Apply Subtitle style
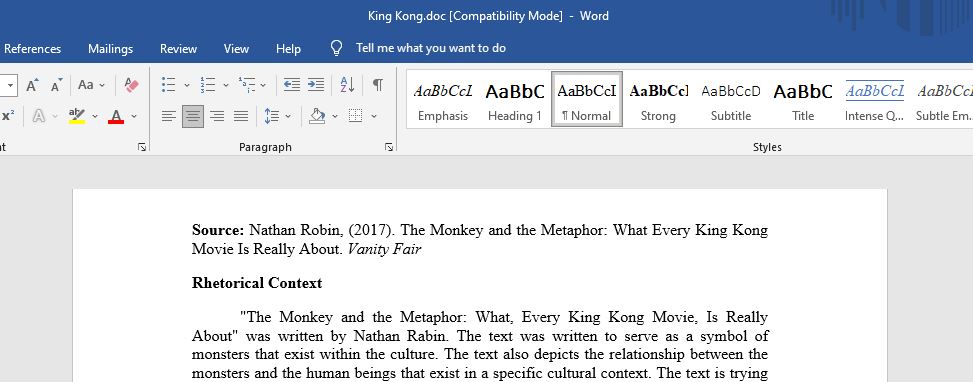The width and height of the screenshot is (973, 382). (731, 99)
